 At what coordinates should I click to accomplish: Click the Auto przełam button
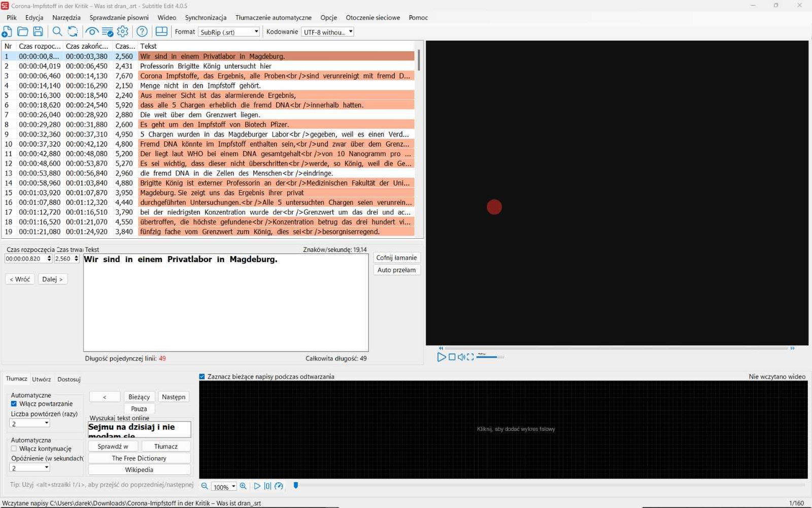coord(396,270)
